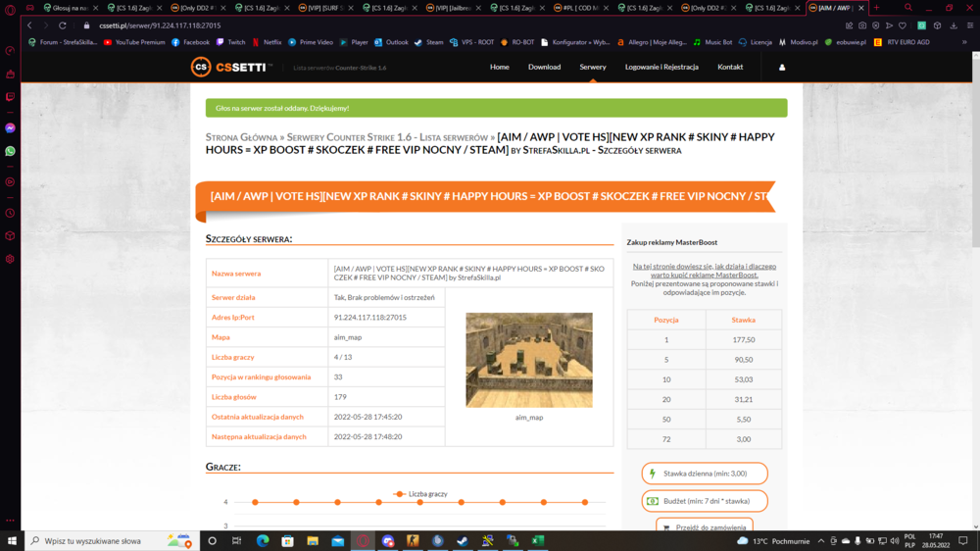The image size is (980, 551).
Task: Open the weather '13°C Pochmurnie' widget
Action: (x=773, y=541)
